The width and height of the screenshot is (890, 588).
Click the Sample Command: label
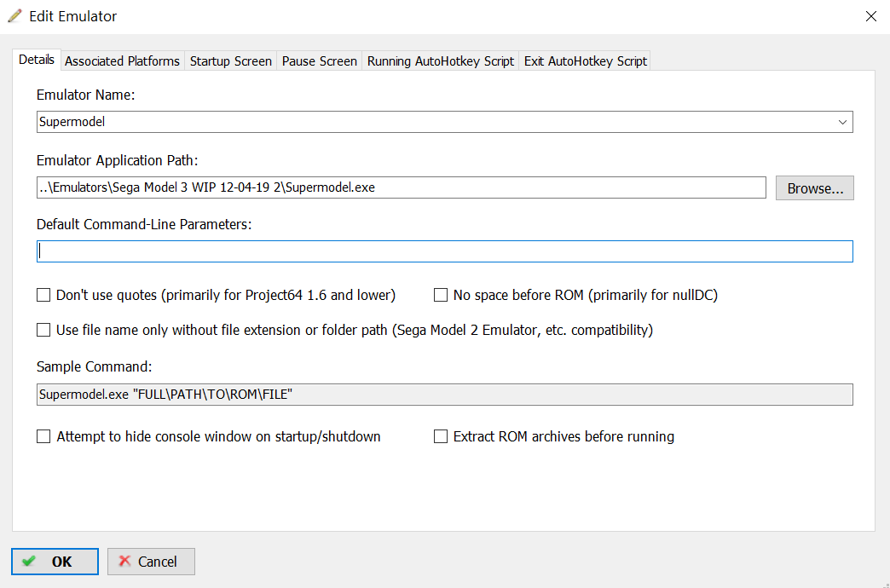(x=95, y=366)
